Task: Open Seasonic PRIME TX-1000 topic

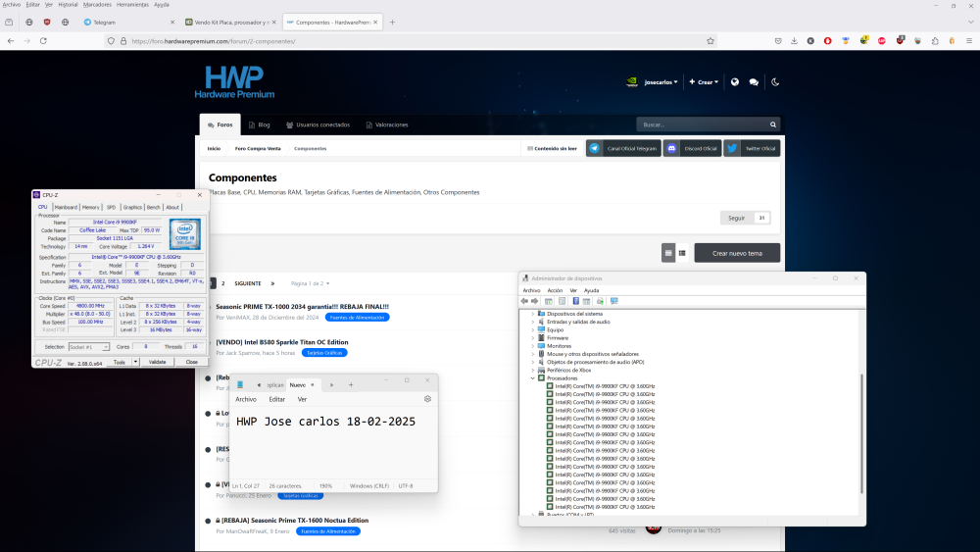Action: 303,306
